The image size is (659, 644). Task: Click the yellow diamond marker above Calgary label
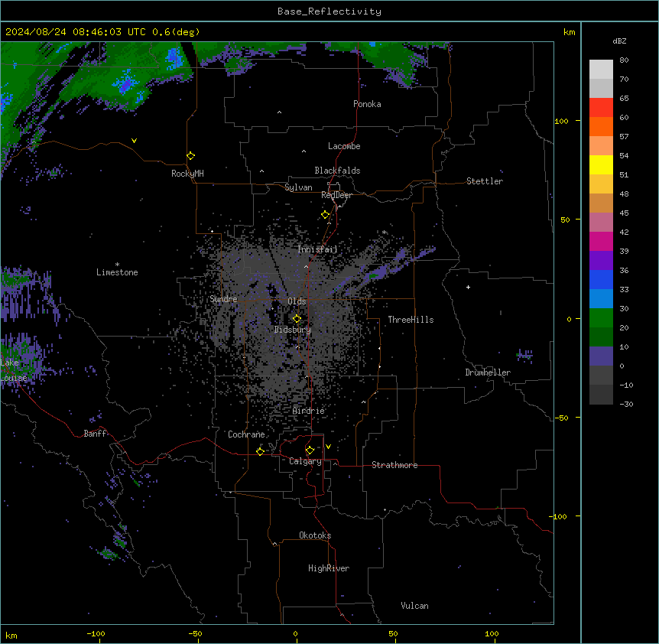pyautogui.click(x=310, y=450)
